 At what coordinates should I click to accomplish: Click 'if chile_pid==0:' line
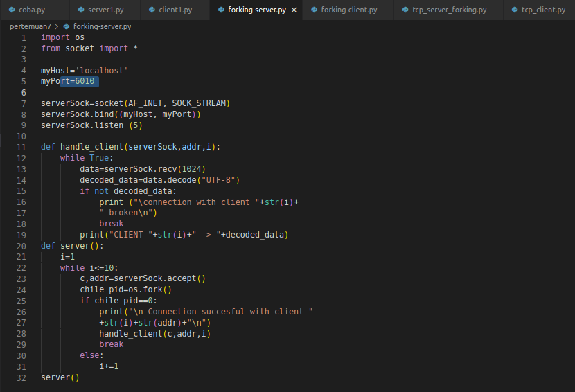click(x=118, y=301)
